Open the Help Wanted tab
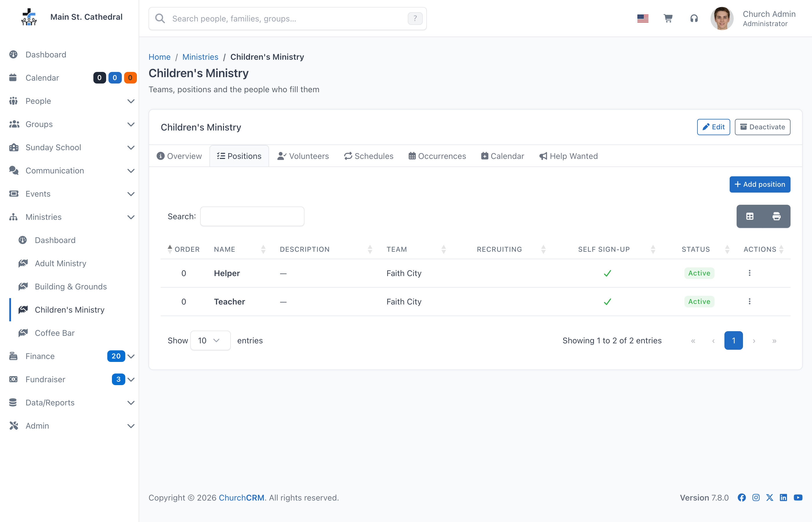Screen dimensions: 812x522 point(569,156)
